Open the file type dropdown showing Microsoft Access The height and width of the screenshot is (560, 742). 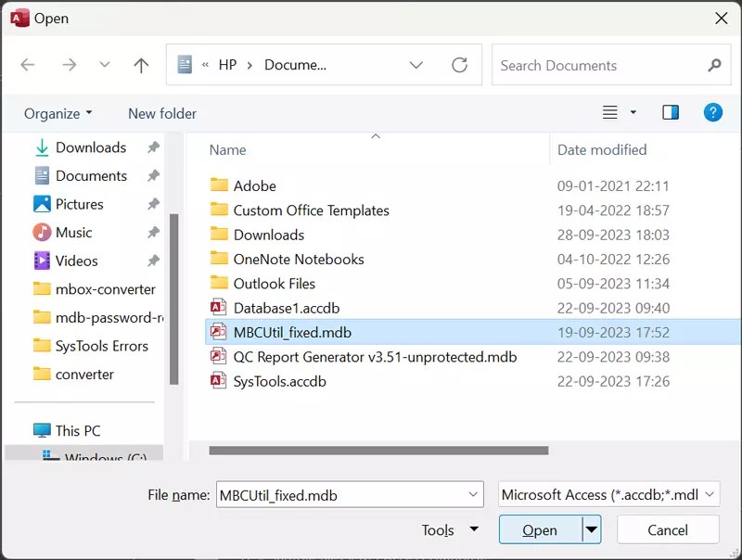[609, 494]
